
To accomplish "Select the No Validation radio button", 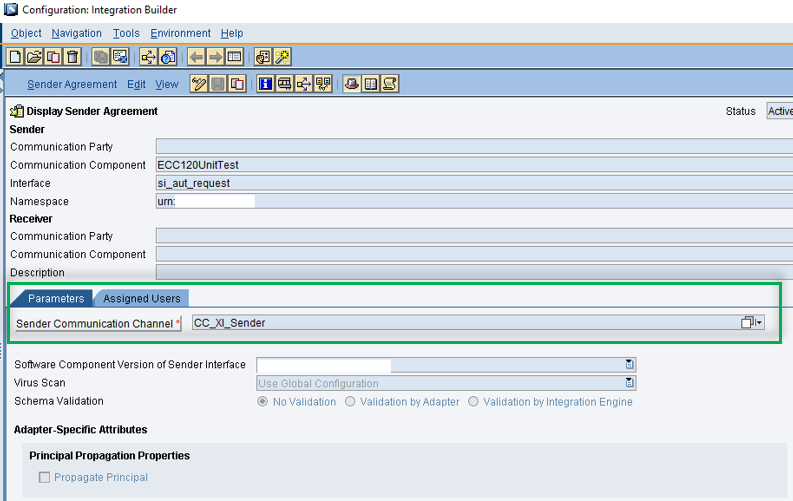I will pos(262,401).
